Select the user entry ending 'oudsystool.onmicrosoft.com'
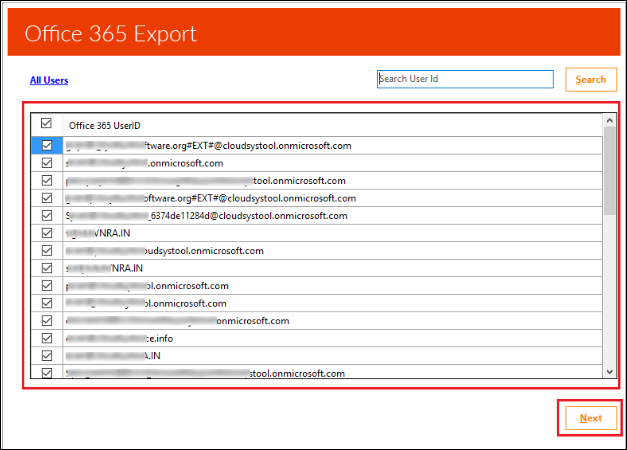 (x=165, y=251)
